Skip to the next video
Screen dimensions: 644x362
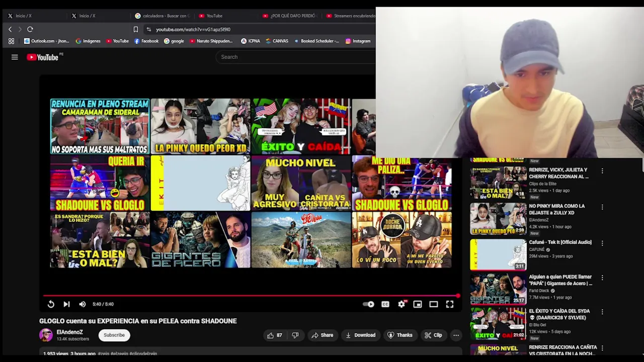[x=66, y=304]
